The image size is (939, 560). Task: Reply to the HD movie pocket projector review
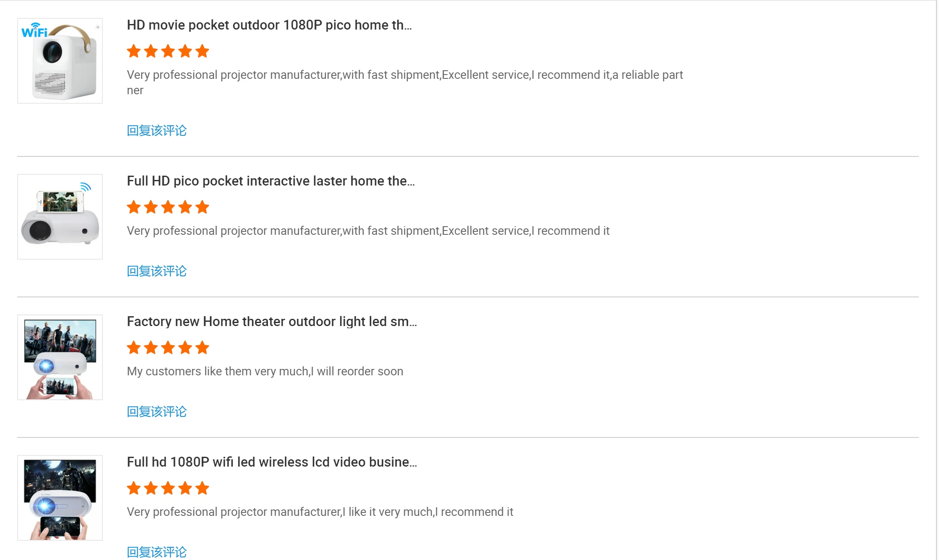(157, 131)
